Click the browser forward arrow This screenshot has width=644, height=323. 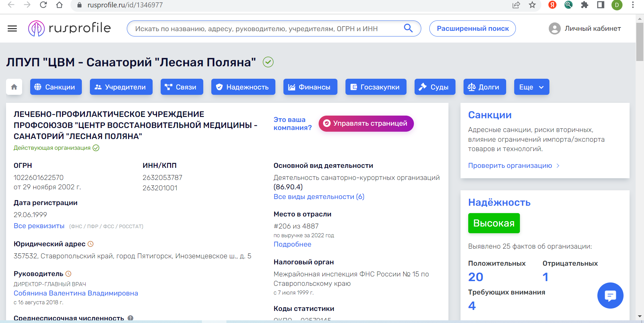click(x=27, y=5)
